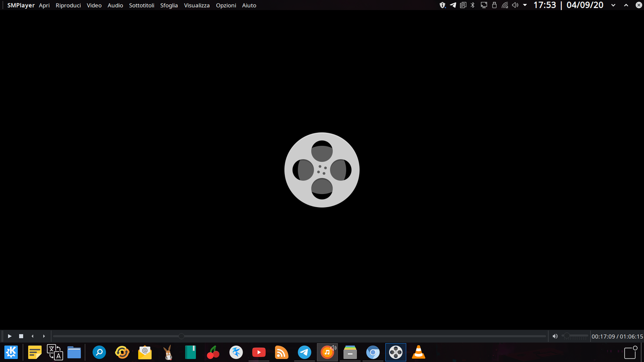
Task: Click the show desktop corner icon
Action: [x=631, y=352]
